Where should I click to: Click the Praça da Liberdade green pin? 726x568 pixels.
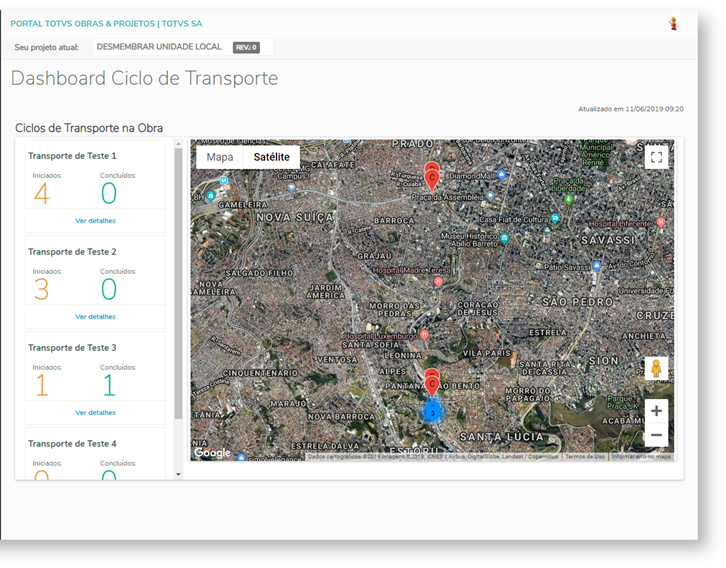coord(569,199)
